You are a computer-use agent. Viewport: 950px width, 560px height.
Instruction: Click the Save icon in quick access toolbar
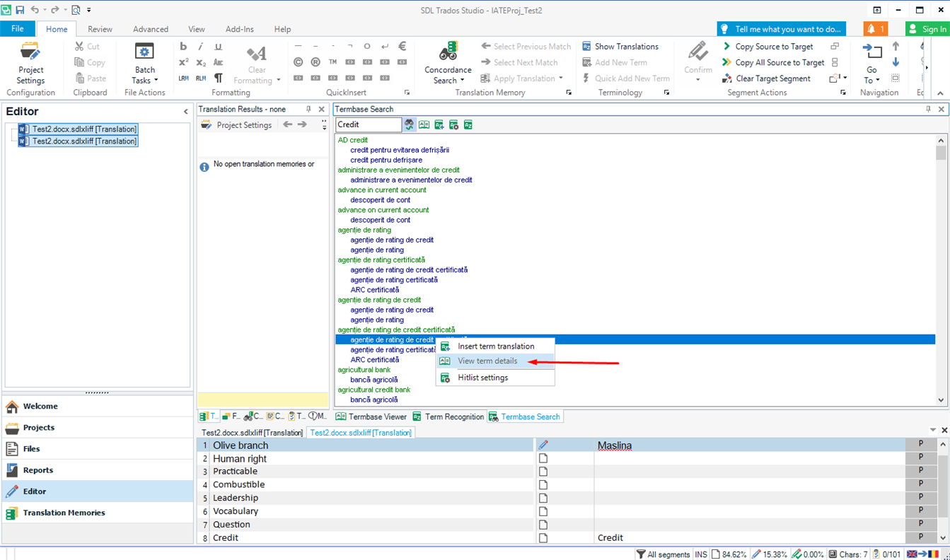(20, 10)
